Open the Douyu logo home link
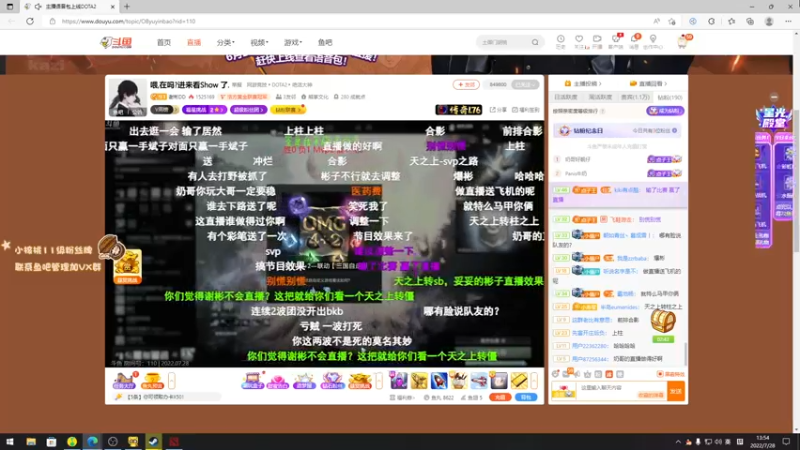 (x=116, y=42)
